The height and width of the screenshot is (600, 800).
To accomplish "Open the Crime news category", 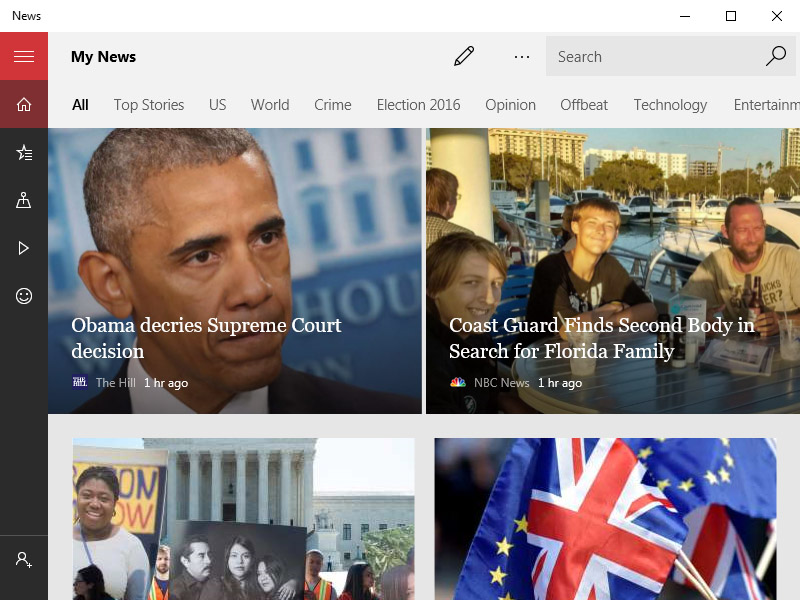I will click(x=332, y=104).
